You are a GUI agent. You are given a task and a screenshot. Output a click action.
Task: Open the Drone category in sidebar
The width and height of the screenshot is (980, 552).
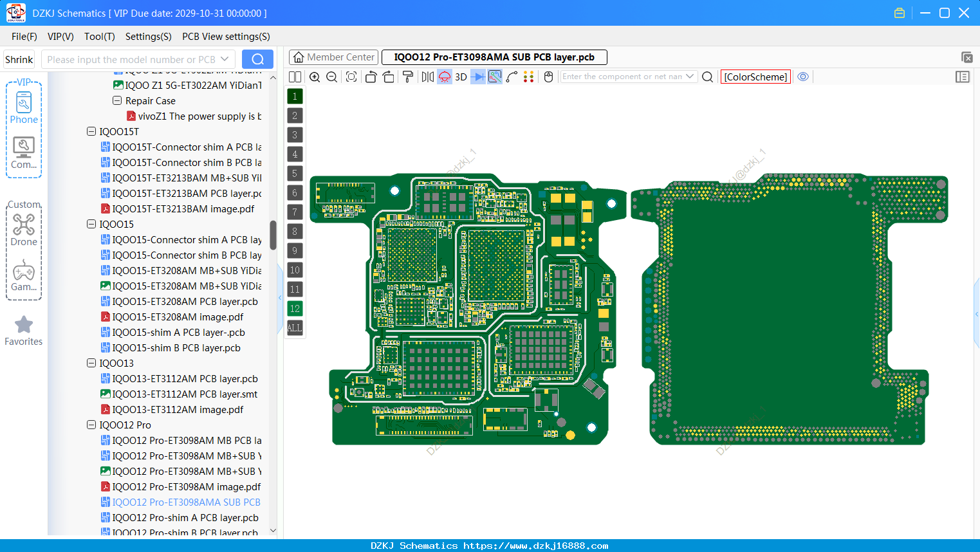pos(24,230)
